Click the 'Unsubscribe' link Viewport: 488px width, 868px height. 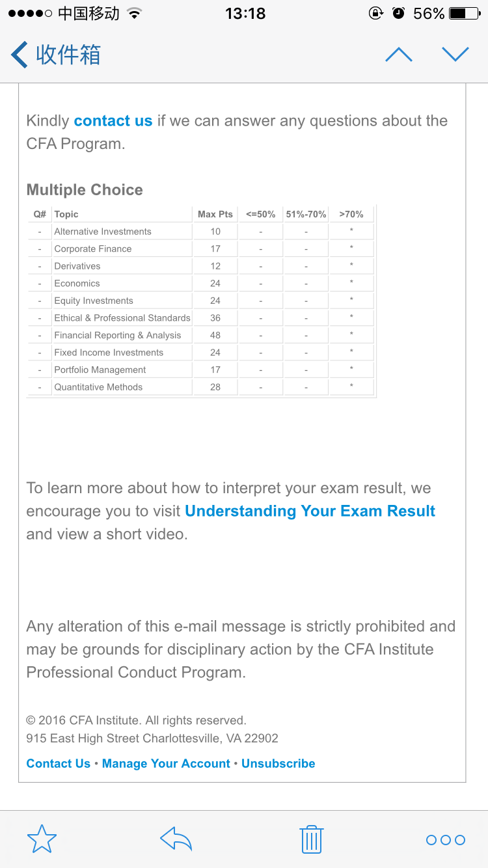pos(278,764)
